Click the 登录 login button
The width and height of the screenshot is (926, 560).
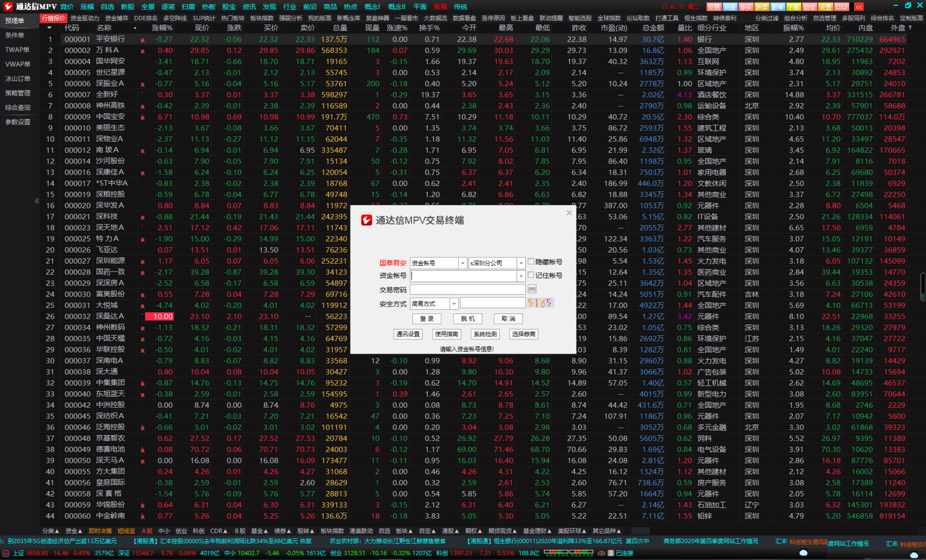point(427,318)
